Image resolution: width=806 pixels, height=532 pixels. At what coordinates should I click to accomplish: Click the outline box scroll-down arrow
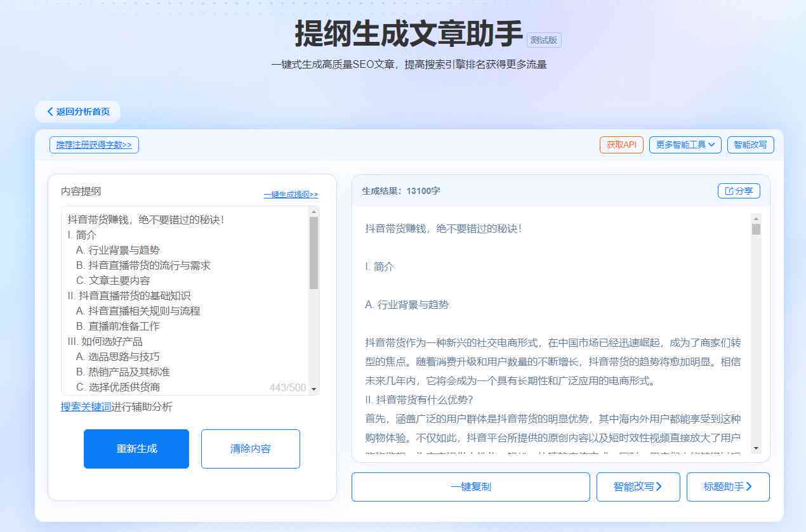[x=314, y=389]
